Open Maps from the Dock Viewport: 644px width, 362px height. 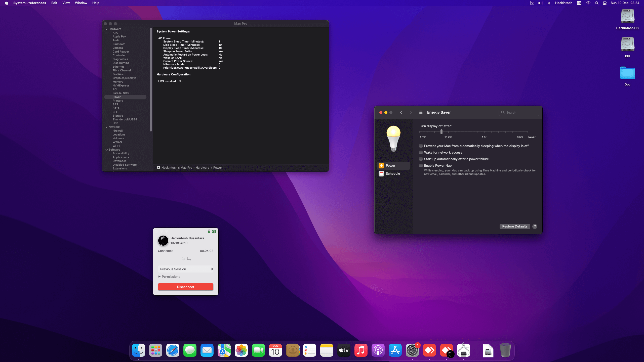click(x=224, y=350)
